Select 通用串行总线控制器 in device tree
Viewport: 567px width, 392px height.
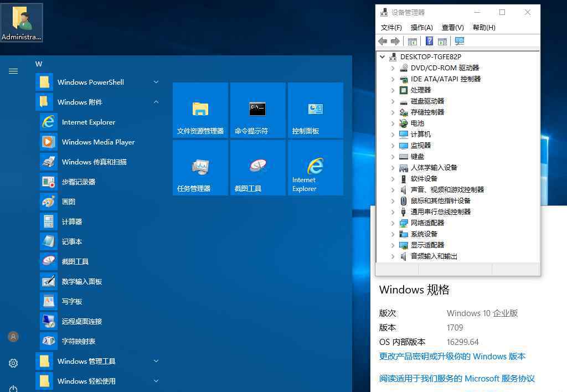pos(440,212)
